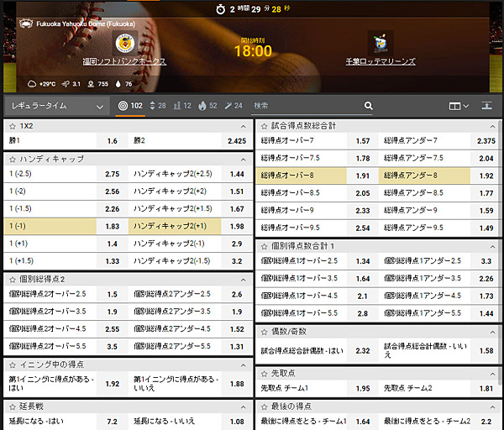Star the 最後の得点 market

(265, 406)
